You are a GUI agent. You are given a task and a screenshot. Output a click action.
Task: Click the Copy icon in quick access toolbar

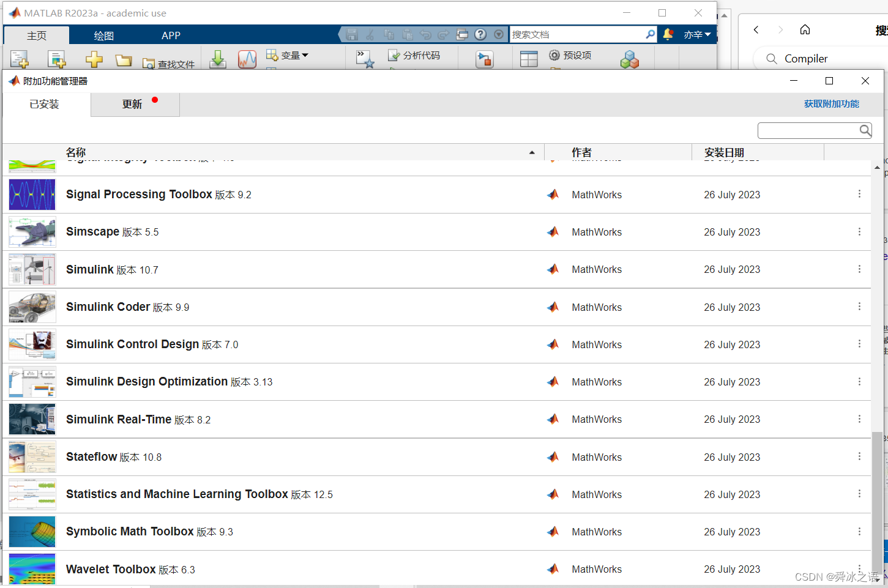point(389,34)
